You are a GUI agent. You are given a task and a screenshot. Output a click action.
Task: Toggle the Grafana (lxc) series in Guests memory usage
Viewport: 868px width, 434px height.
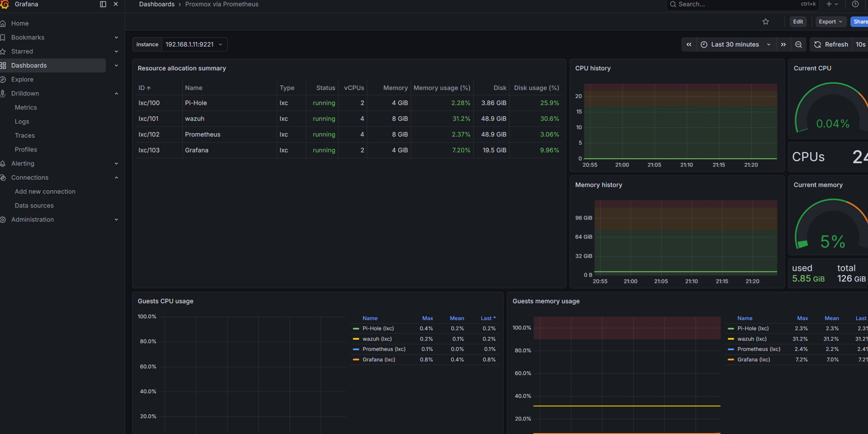tap(754, 359)
